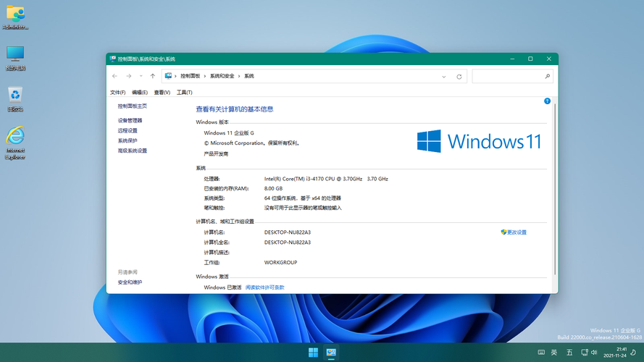Open 阅读软件许可条款 link
This screenshot has height=362, width=644.
[x=265, y=287]
